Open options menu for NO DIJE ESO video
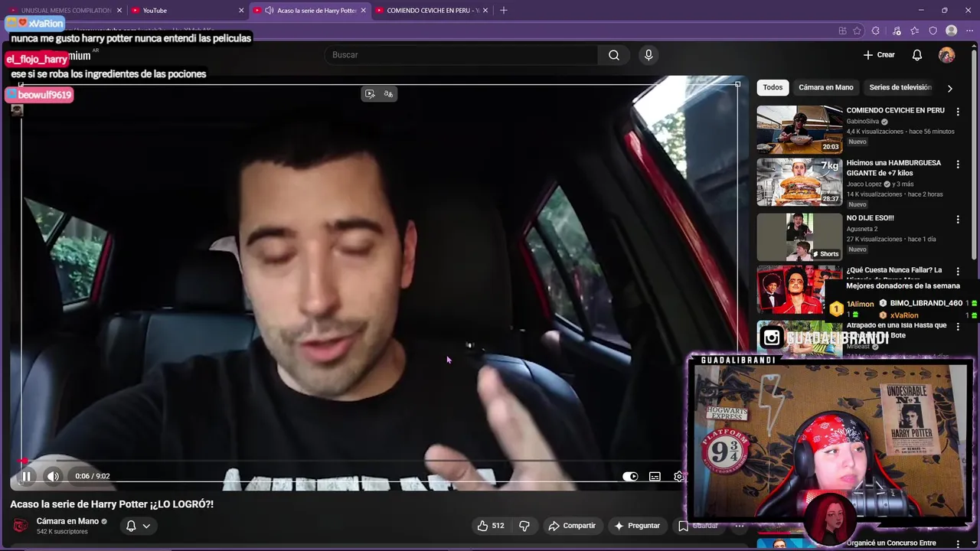 958,220
